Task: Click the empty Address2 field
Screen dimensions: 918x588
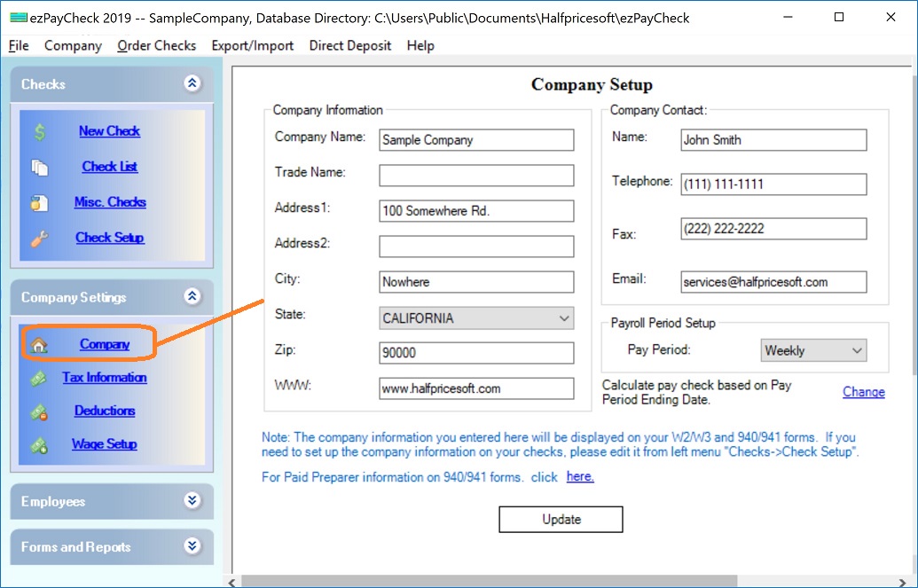Action: 476,247
